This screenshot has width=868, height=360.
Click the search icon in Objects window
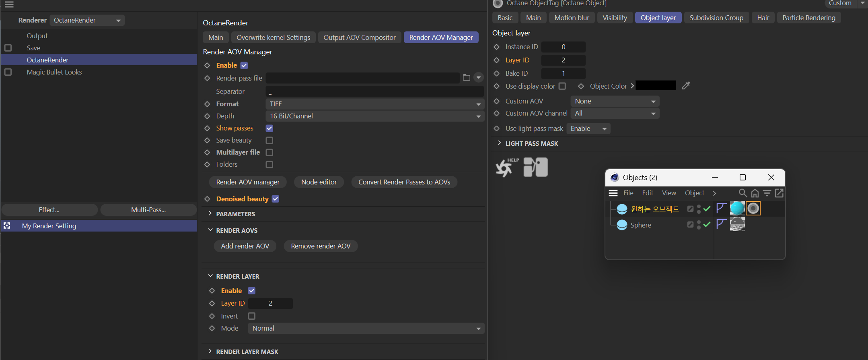[743, 193]
